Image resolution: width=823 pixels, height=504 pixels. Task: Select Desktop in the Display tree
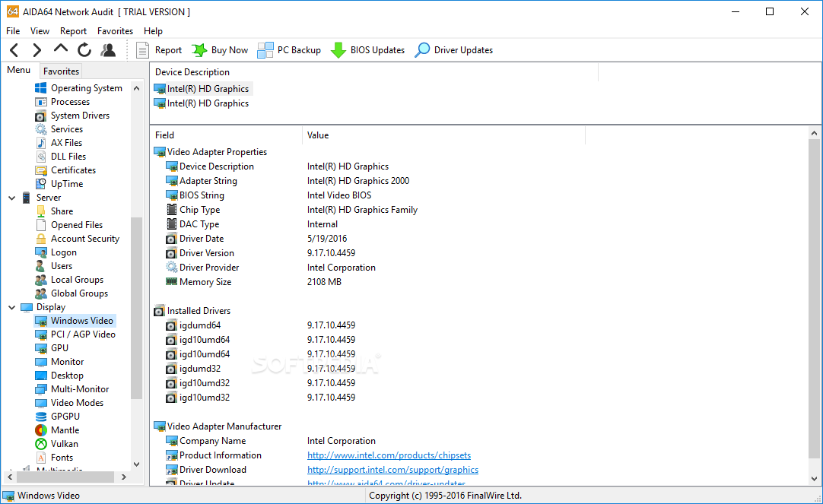click(59, 375)
